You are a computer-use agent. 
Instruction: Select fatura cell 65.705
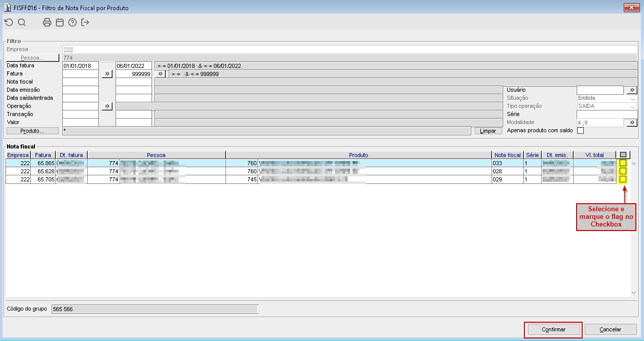tap(43, 179)
